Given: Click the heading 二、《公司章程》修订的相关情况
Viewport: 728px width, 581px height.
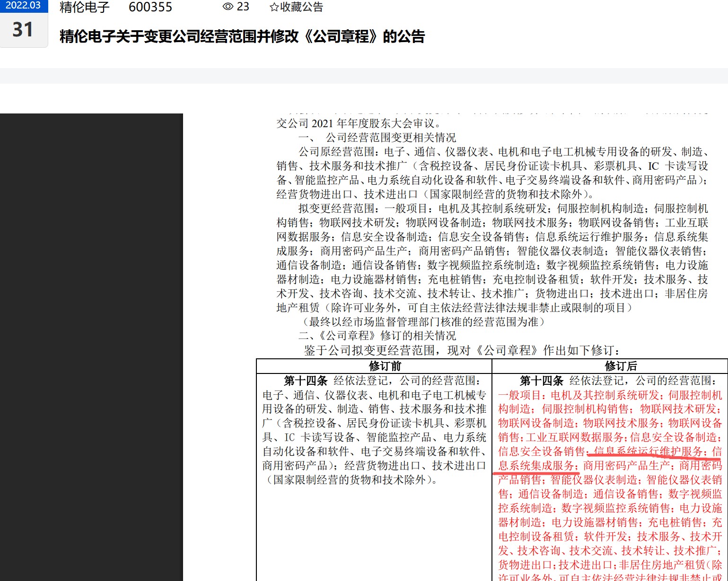Looking at the screenshot, I should click(x=377, y=336).
